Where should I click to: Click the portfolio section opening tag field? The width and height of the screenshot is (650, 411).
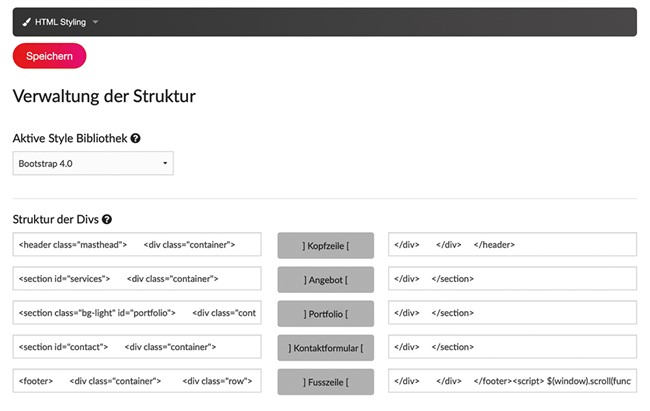(x=137, y=312)
